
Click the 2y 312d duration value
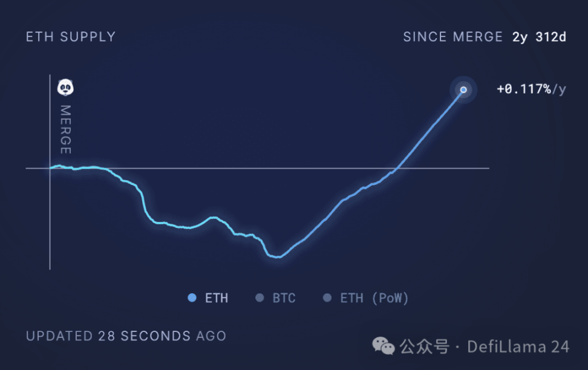coord(539,37)
